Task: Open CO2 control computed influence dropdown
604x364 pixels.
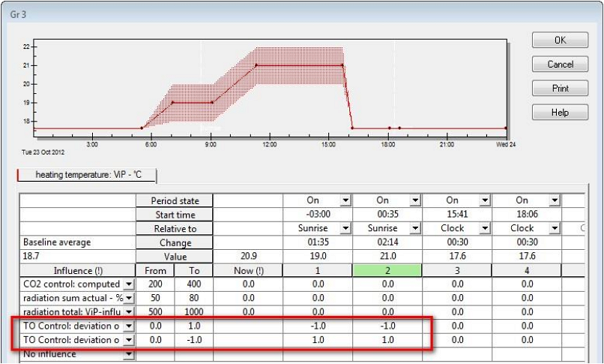Action: coord(129,285)
